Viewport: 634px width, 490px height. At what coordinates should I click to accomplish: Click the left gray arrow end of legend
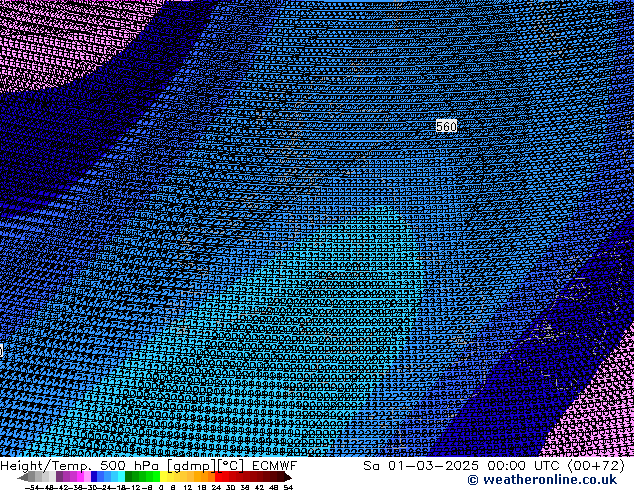coord(23,477)
